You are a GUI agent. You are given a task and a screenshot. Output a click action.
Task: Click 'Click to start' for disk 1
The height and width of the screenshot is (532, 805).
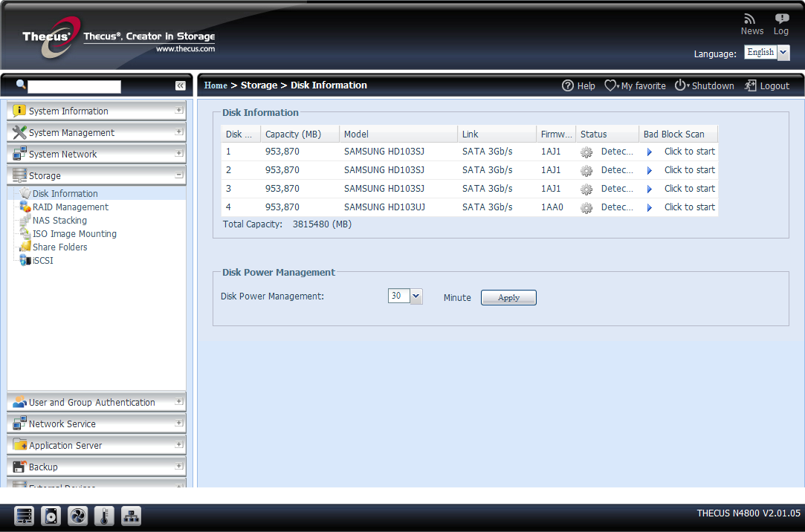(689, 152)
